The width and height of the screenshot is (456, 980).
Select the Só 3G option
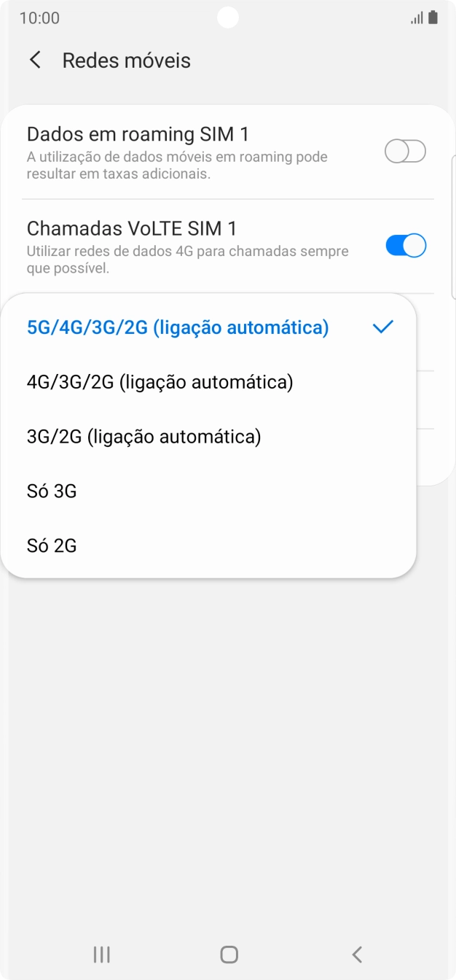pyautogui.click(x=52, y=491)
